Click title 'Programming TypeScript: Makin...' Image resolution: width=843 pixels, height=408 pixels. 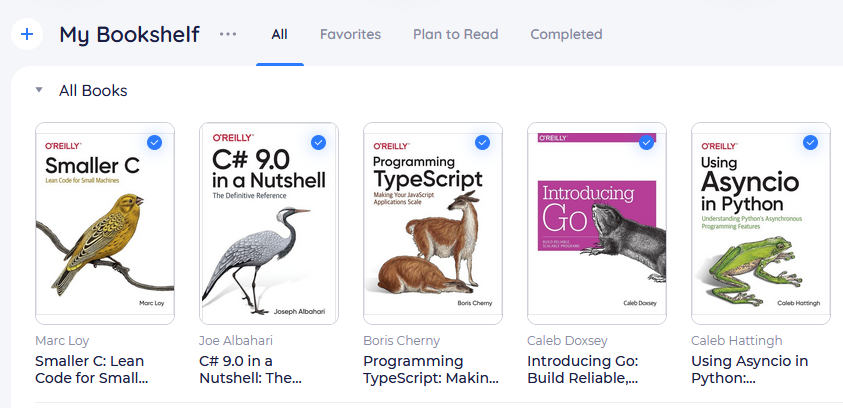(431, 369)
